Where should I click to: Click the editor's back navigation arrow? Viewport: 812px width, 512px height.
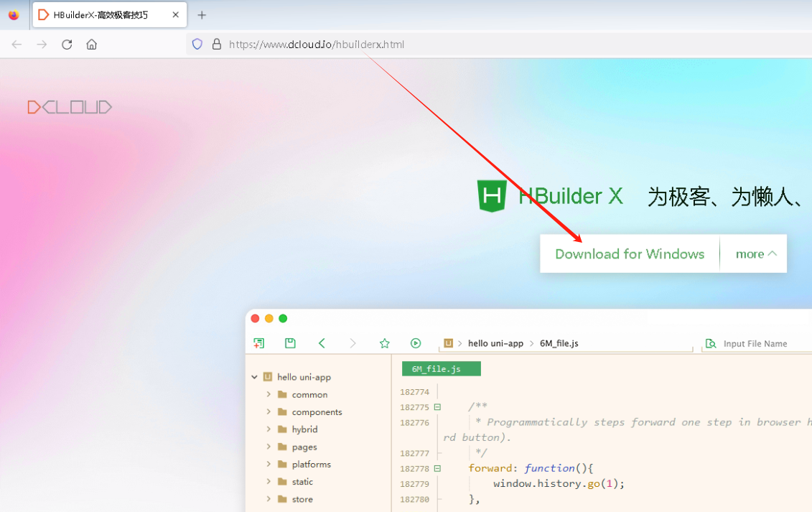tap(322, 343)
